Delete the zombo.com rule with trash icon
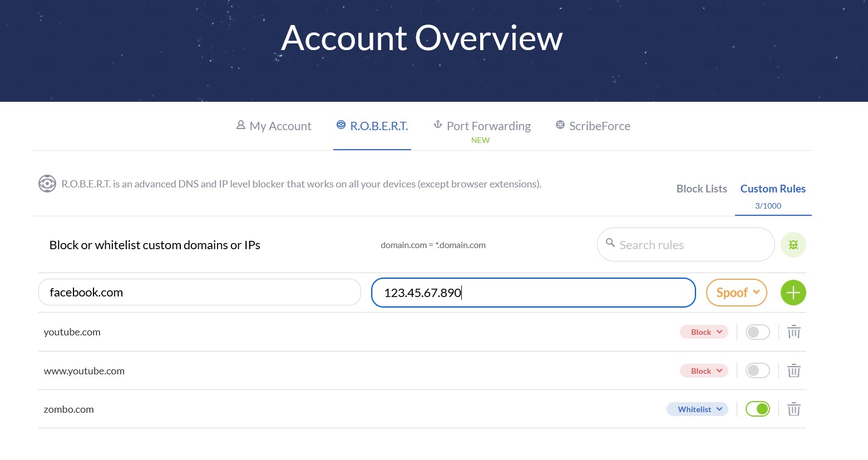Viewport: 868px width, 460px height. (x=793, y=409)
